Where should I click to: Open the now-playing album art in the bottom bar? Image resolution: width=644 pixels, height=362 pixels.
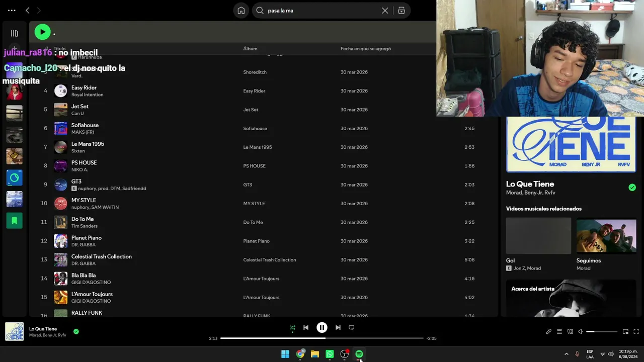[x=14, y=332]
